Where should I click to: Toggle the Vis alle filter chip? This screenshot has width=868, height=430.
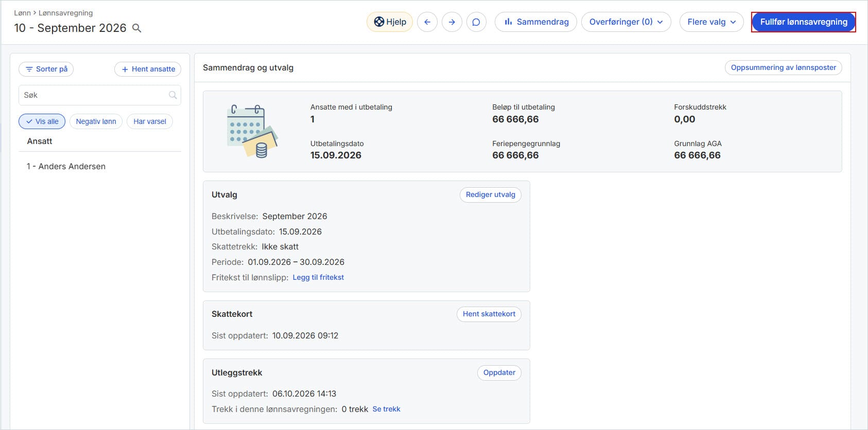tap(42, 121)
